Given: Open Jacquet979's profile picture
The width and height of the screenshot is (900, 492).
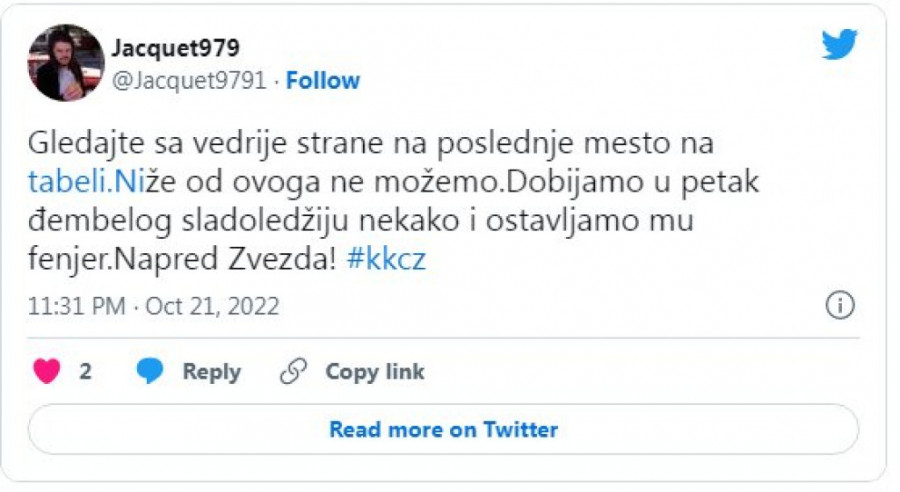Looking at the screenshot, I should point(66,63).
